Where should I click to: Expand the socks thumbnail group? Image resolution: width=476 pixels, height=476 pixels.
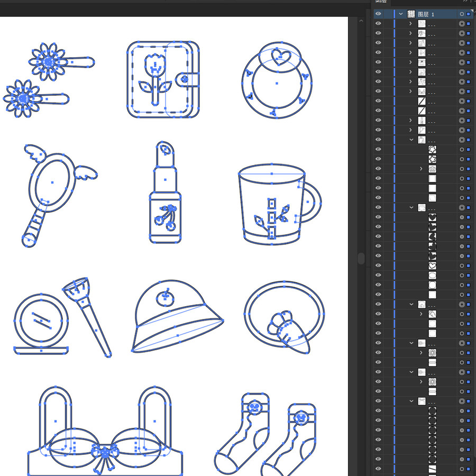[411, 81]
